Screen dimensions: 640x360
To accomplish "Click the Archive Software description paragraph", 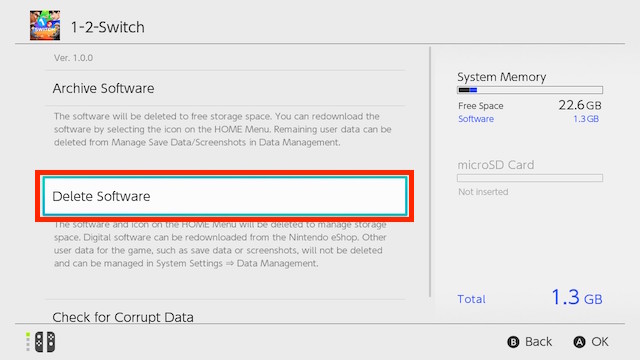I will [222, 129].
